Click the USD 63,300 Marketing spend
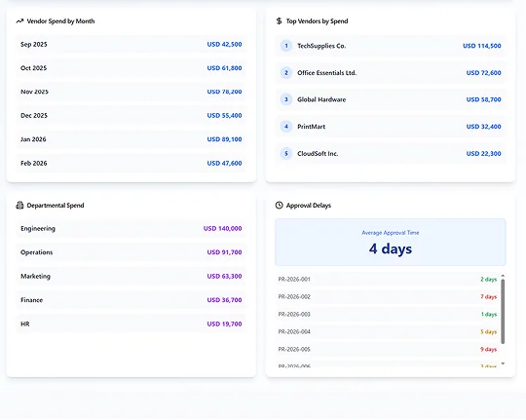Screen dimensions: 526x420 point(224,277)
